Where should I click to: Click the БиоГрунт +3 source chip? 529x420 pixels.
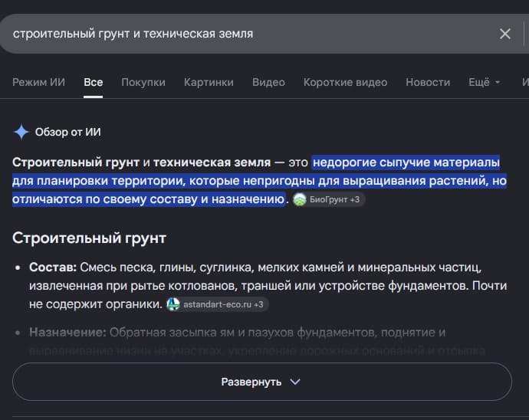(x=328, y=199)
